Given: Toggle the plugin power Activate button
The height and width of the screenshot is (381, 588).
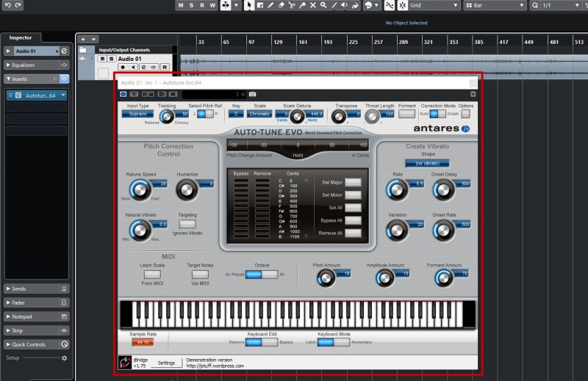Looking at the screenshot, I should (123, 94).
